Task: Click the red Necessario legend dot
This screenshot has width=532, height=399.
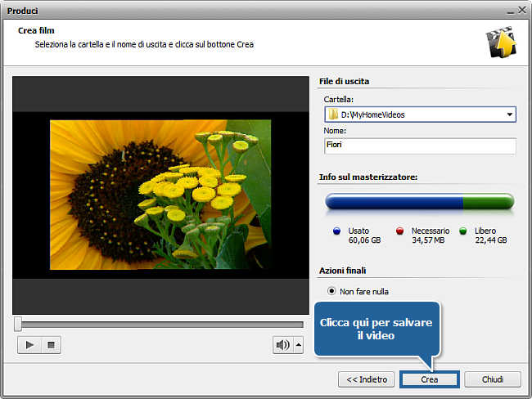Action: pyautogui.click(x=400, y=231)
